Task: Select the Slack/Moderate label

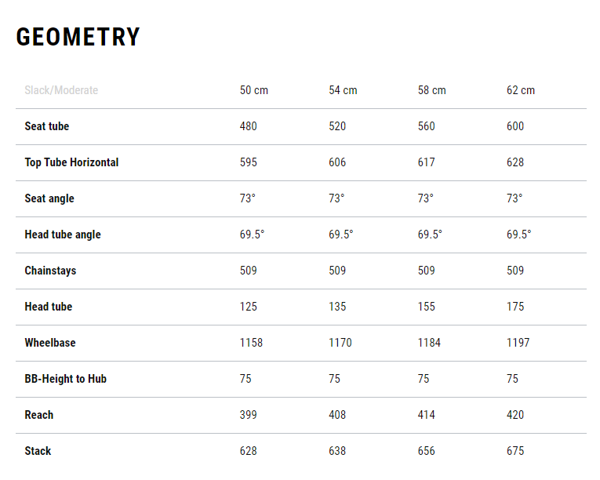Action: pyautogui.click(x=61, y=90)
